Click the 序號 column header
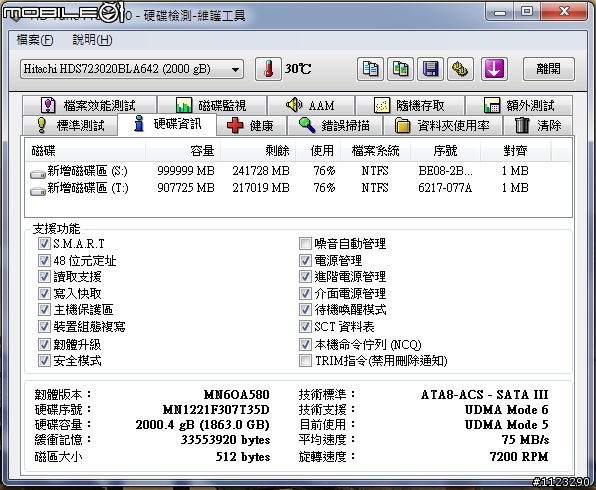 [x=445, y=151]
